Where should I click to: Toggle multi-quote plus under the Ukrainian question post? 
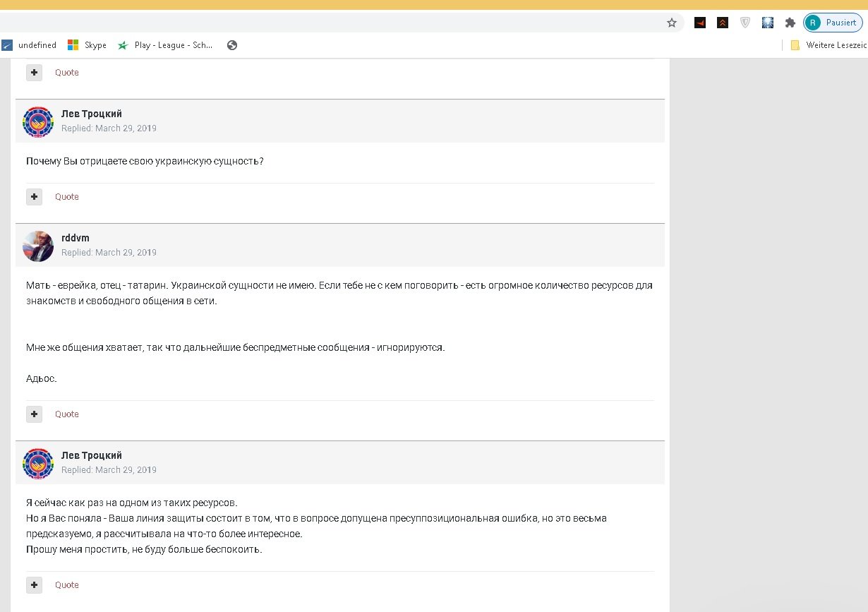pos(34,197)
